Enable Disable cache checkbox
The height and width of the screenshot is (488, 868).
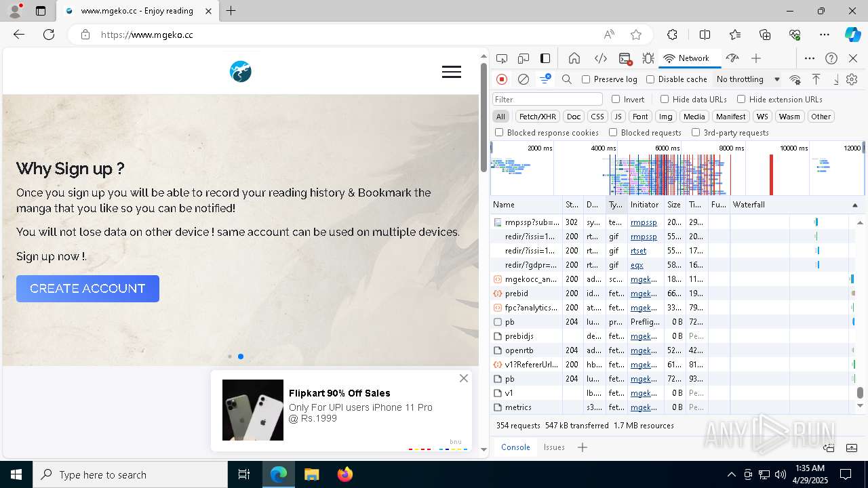pos(650,79)
